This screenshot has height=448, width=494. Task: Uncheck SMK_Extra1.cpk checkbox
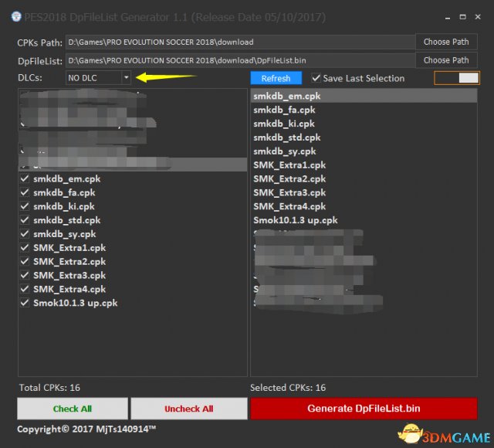click(x=25, y=247)
